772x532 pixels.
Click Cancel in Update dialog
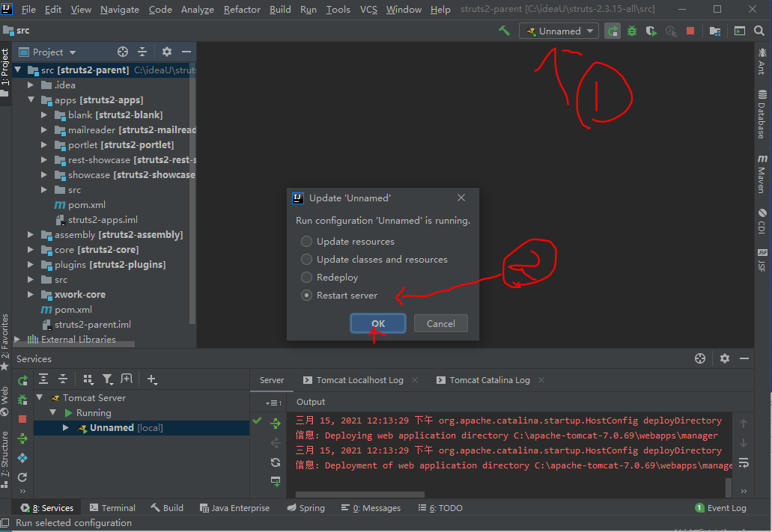pyautogui.click(x=440, y=323)
